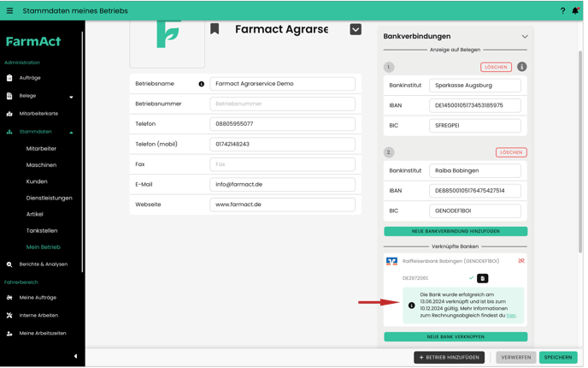The height and width of the screenshot is (368, 588).
Task: Click the Webseite input field
Action: coord(282,205)
